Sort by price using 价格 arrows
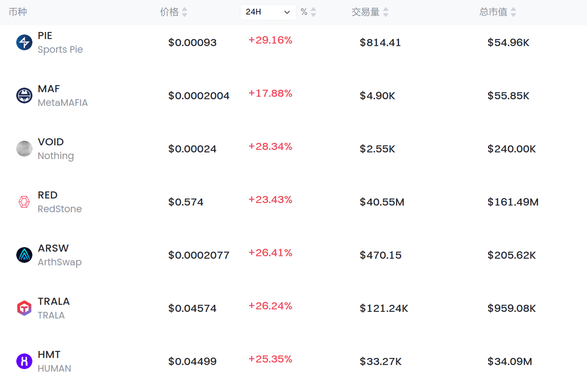 coord(185,12)
